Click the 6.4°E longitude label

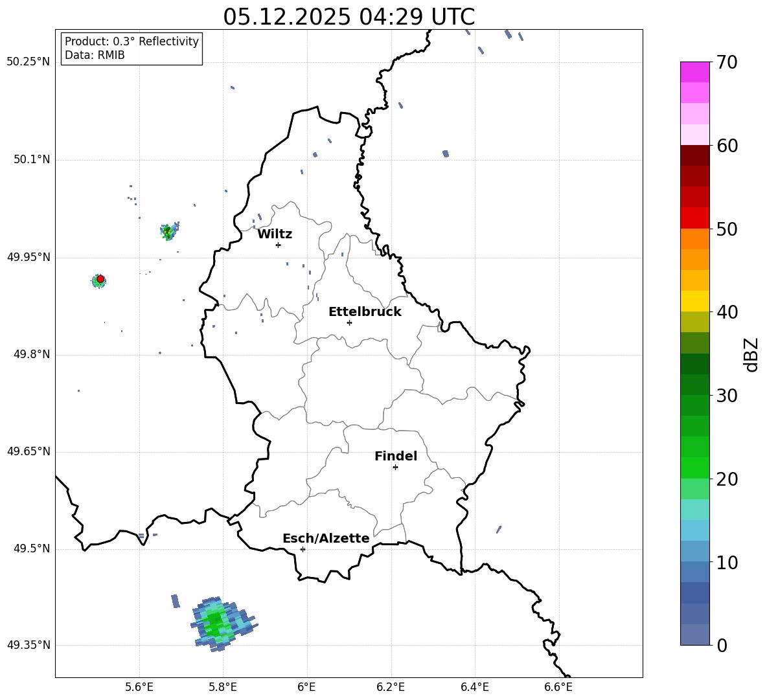click(474, 687)
